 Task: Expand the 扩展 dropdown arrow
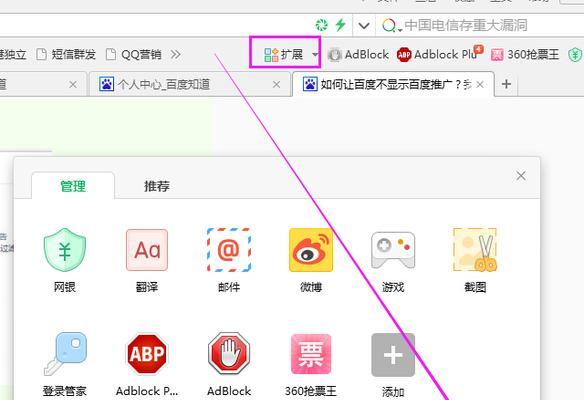pyautogui.click(x=315, y=55)
